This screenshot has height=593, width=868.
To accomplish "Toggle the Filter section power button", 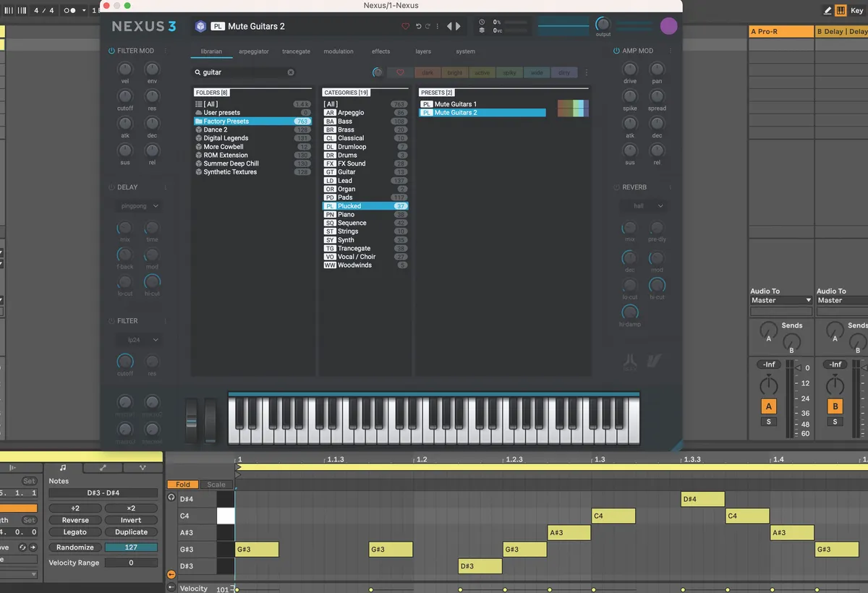I will pyautogui.click(x=111, y=320).
